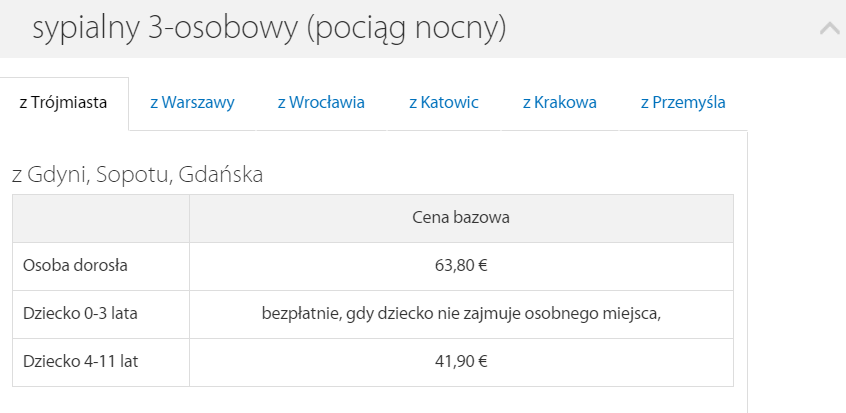Open the "z Wrocławia" tab
The width and height of the screenshot is (846, 413).
click(x=321, y=102)
